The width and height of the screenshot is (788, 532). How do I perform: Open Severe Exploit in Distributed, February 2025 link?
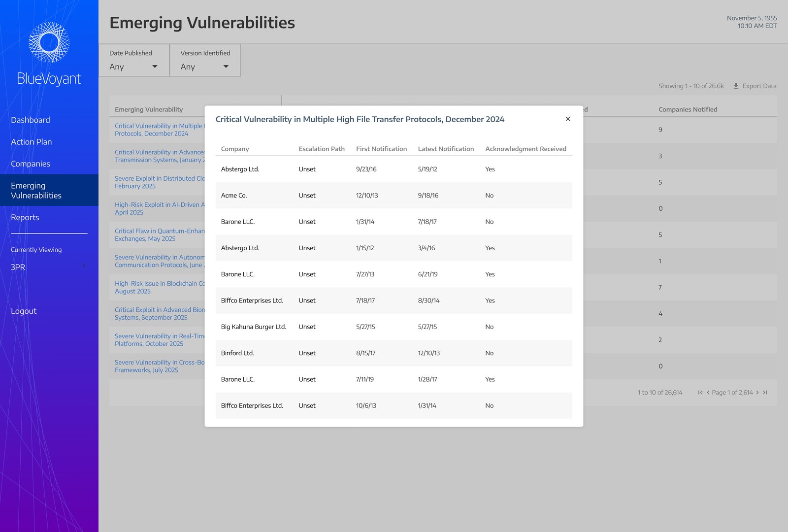pos(160,182)
